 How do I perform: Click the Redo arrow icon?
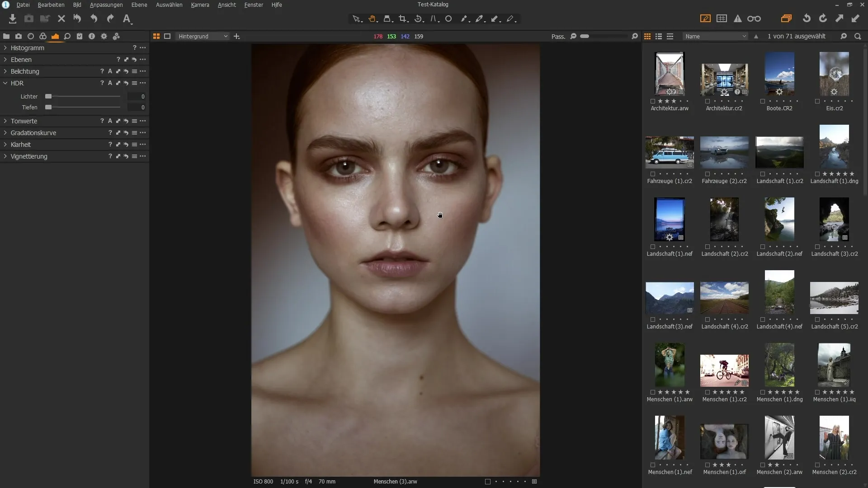110,19
